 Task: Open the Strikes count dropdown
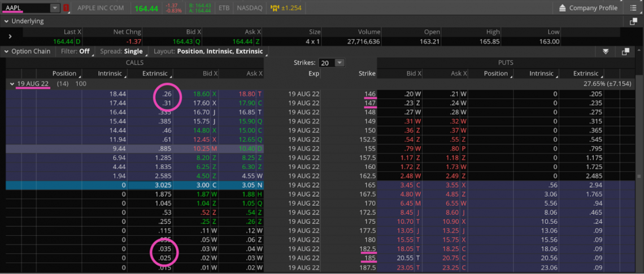click(339, 63)
